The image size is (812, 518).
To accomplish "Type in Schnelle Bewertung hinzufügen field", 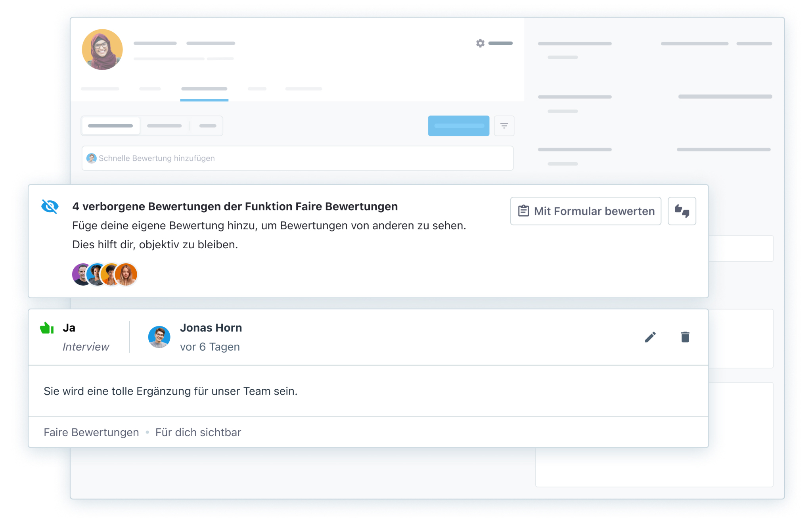I will [297, 158].
